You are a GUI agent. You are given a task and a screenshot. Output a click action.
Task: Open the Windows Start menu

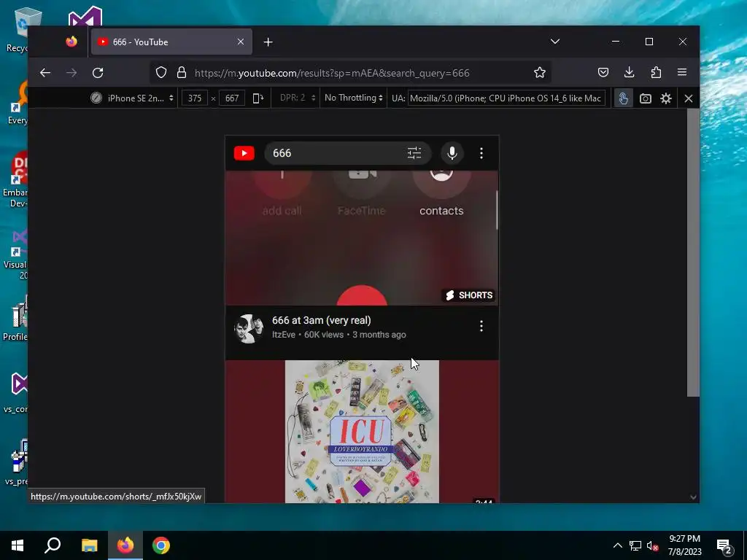point(18,545)
